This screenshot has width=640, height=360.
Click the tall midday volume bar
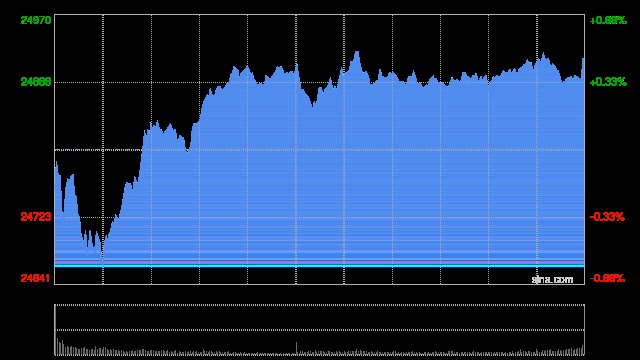point(296,348)
